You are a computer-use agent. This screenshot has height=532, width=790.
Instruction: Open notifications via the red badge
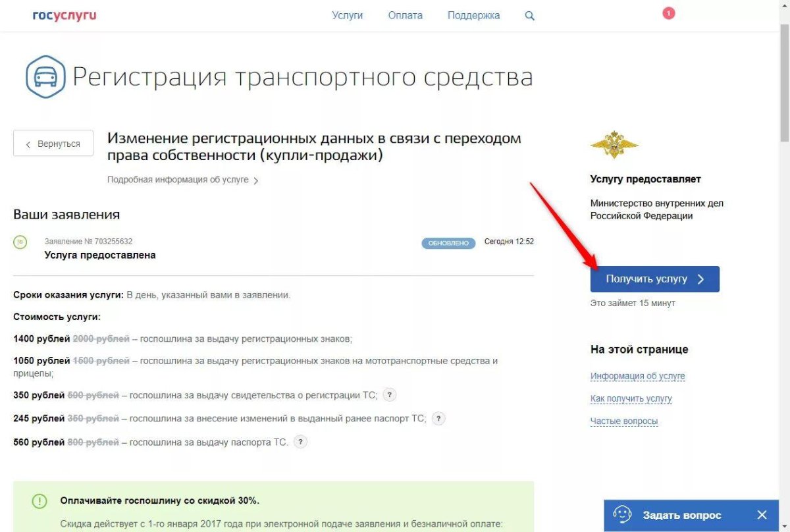(x=668, y=12)
